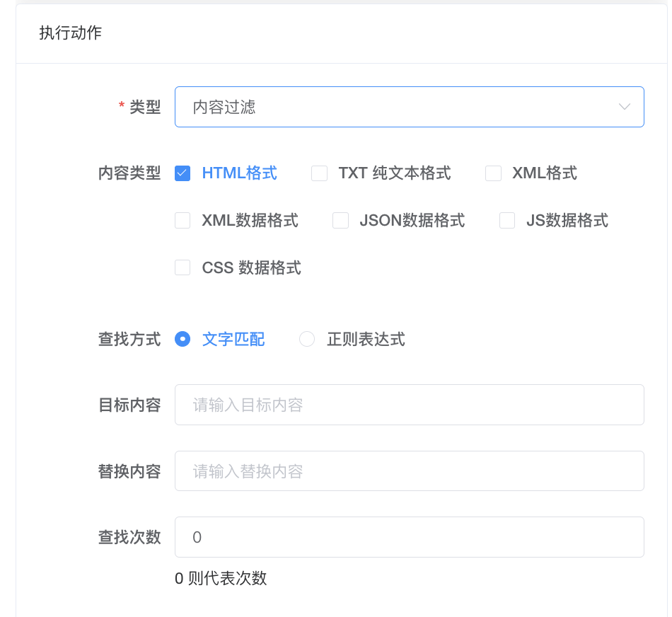
Task: Click the 查找次数 field label
Action: point(129,537)
